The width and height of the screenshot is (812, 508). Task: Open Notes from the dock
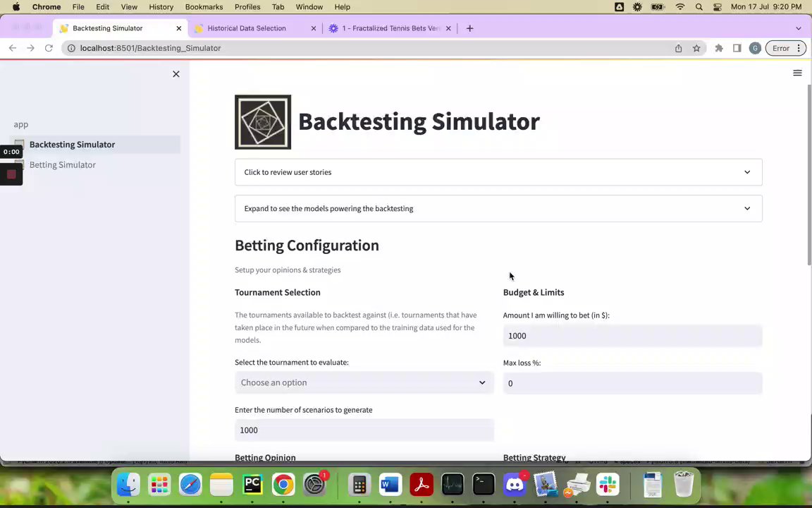[x=221, y=485]
